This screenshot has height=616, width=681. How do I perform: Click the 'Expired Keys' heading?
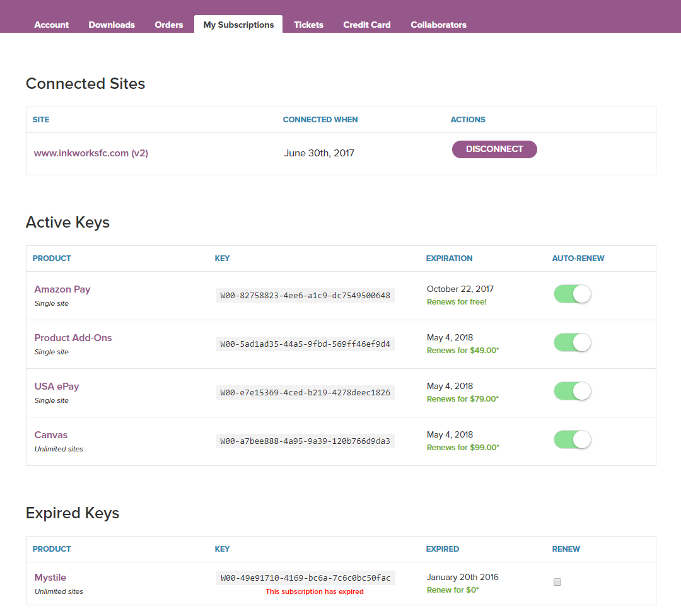point(73,513)
